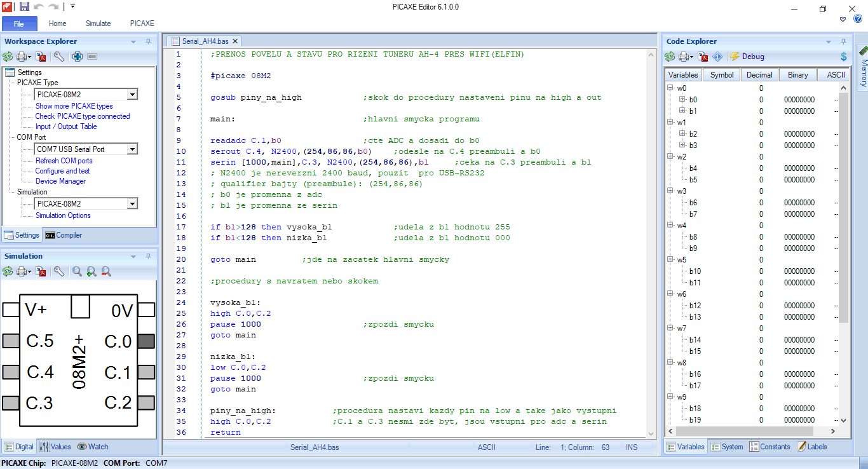Click the wrench icon in Workspace Explorer toolbar

pyautogui.click(x=58, y=57)
